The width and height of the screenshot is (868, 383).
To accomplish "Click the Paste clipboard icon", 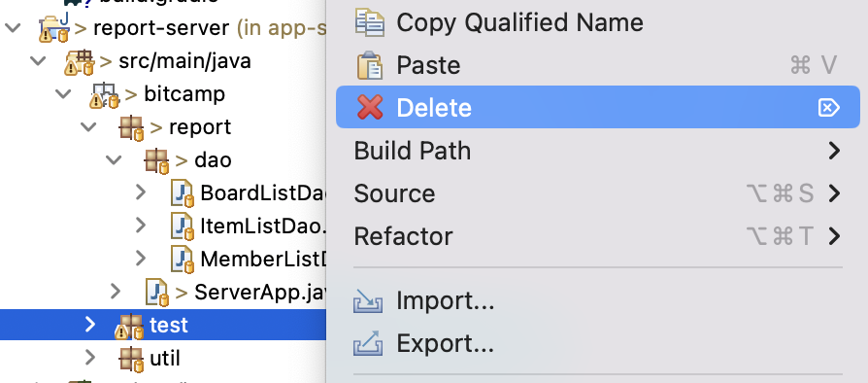I will [x=369, y=65].
